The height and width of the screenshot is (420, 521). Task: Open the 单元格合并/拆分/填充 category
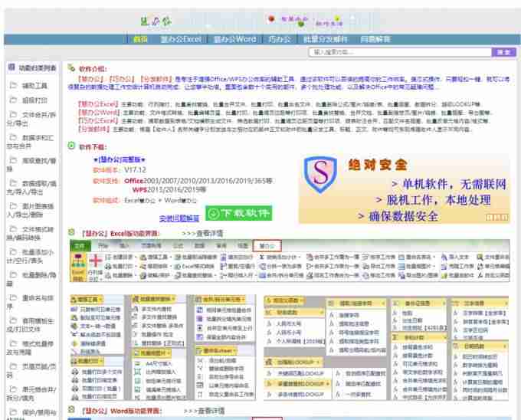(31, 394)
